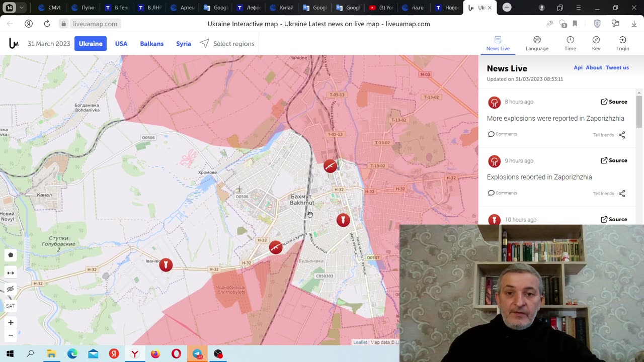Open Windows taskbar search
Image resolution: width=644 pixels, height=362 pixels.
coord(30,354)
